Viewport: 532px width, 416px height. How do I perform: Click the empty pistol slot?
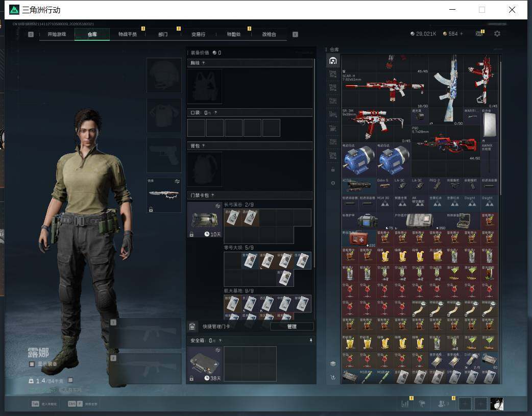[x=164, y=155]
